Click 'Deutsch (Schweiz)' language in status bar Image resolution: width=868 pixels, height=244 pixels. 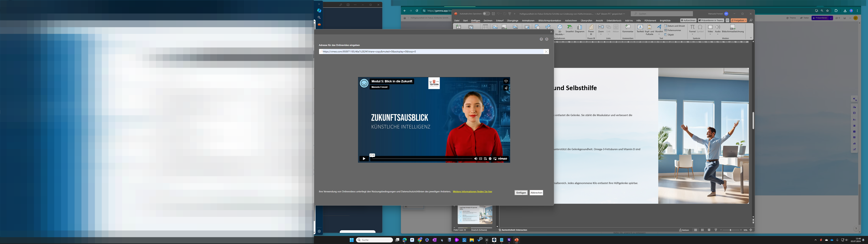(x=479, y=230)
